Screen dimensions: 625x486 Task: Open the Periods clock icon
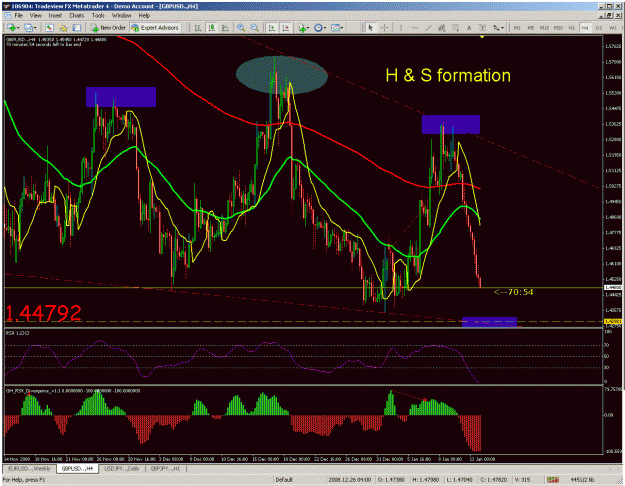point(318,28)
